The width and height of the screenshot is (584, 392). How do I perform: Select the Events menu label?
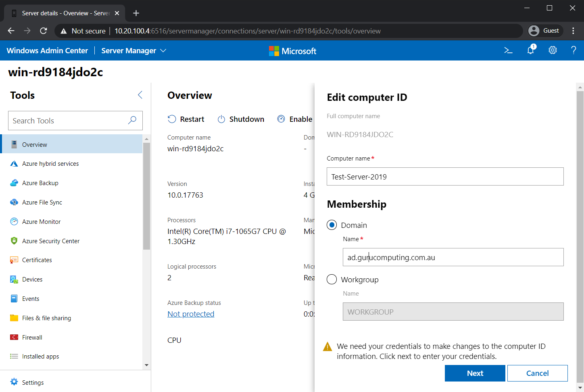click(31, 299)
